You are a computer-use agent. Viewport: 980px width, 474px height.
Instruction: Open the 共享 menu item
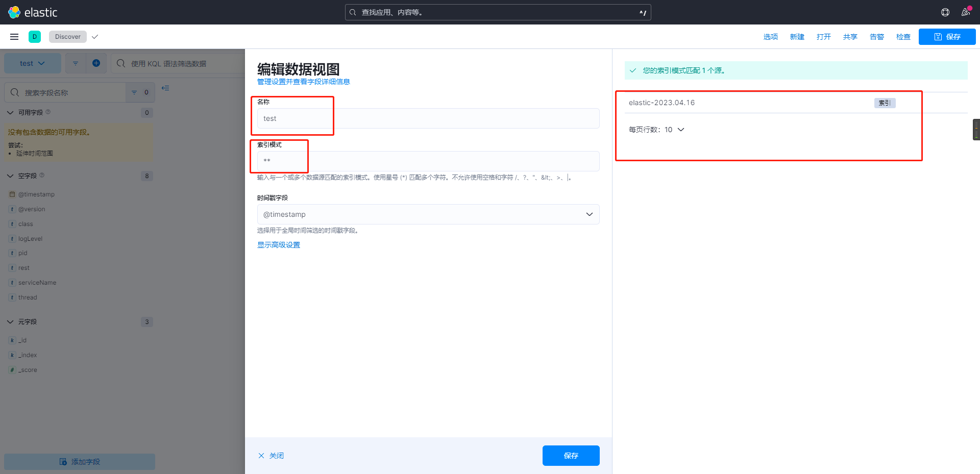coord(850,37)
